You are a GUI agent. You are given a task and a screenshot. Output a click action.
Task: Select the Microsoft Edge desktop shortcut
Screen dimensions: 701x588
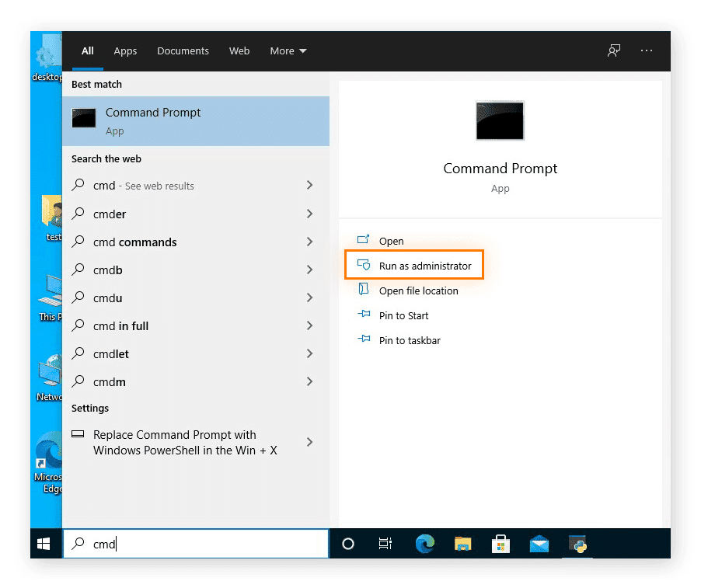(x=48, y=463)
